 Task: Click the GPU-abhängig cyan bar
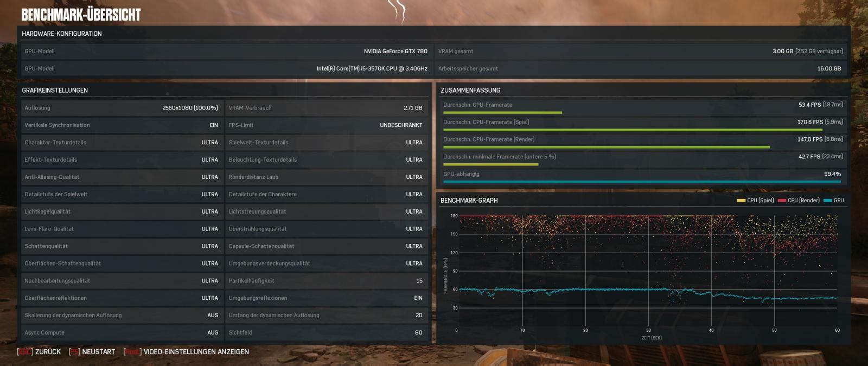(642, 182)
